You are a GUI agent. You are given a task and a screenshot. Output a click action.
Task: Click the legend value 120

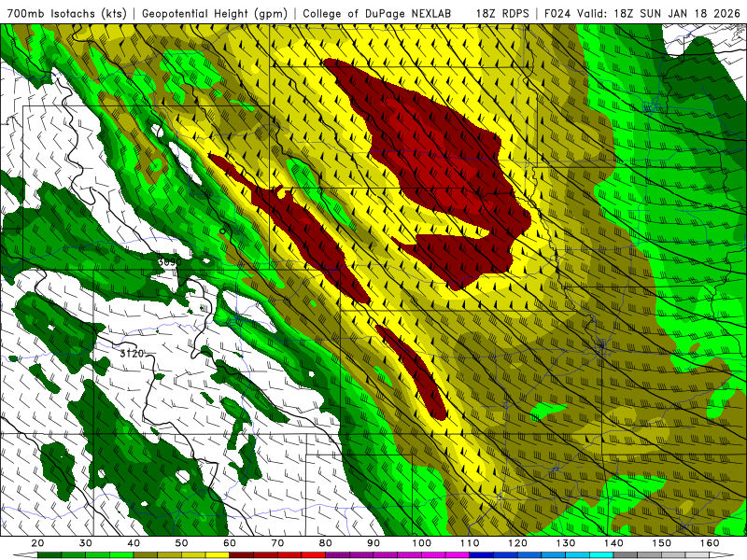pos(518,543)
